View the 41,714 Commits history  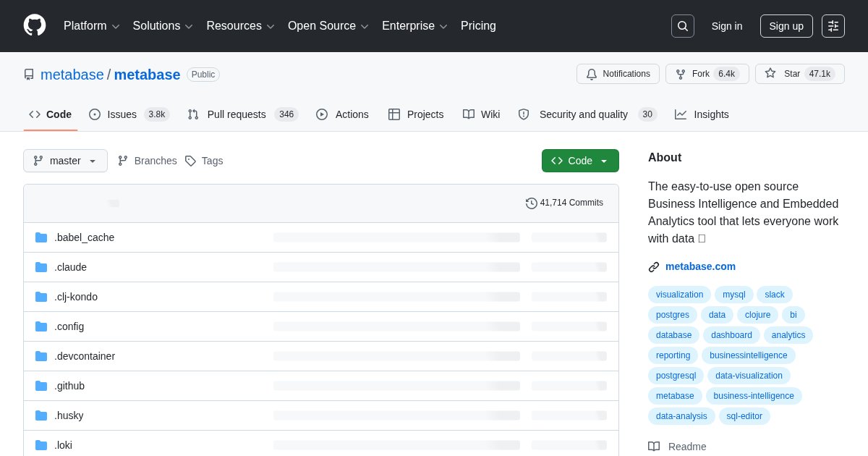(x=564, y=203)
